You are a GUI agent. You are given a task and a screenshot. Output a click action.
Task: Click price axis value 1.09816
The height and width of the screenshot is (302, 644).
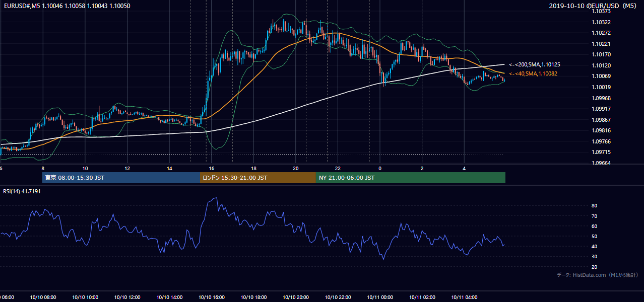(602, 130)
